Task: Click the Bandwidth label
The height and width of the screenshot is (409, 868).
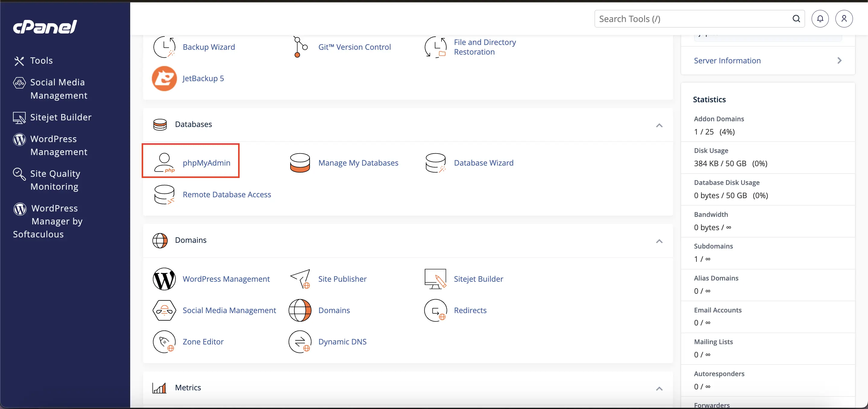Action: click(711, 214)
